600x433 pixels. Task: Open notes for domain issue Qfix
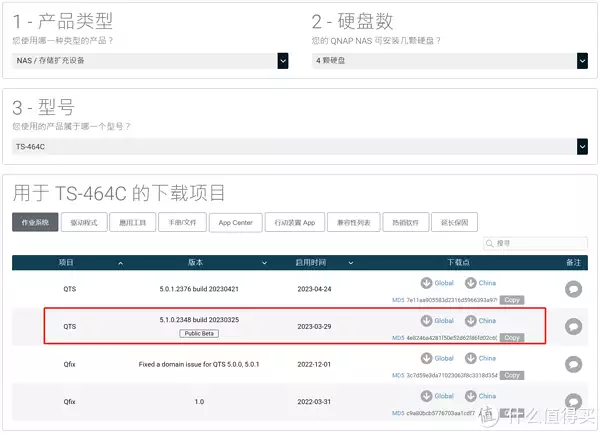tap(573, 364)
